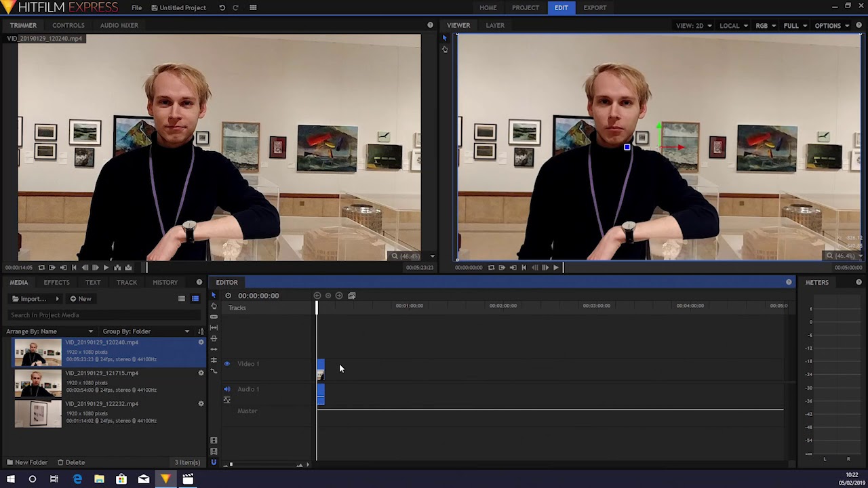Select the Slice tool in editor toolbar
This screenshot has width=868, height=488.
(214, 317)
